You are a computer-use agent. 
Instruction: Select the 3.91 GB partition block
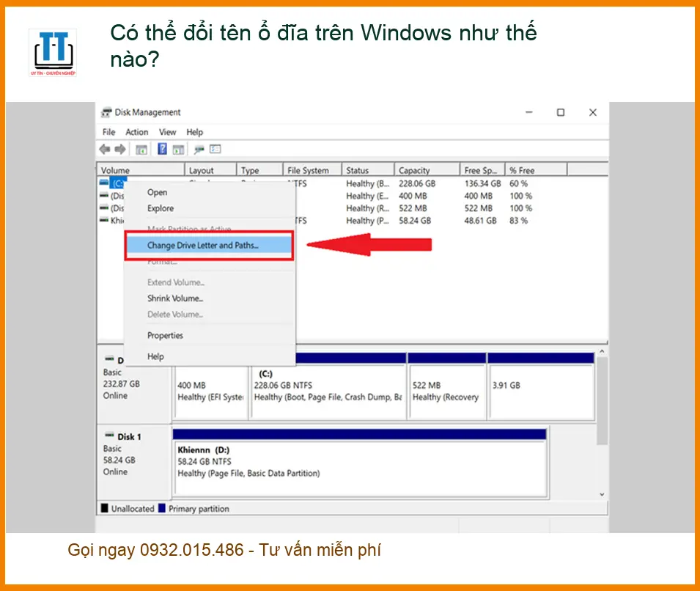click(x=541, y=386)
